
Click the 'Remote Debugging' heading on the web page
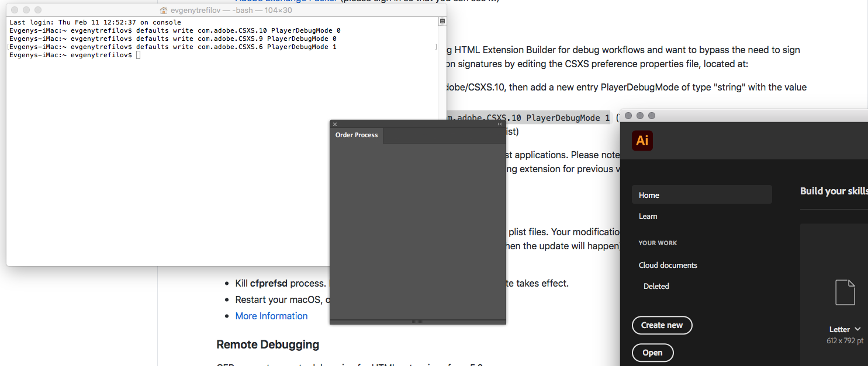(268, 344)
